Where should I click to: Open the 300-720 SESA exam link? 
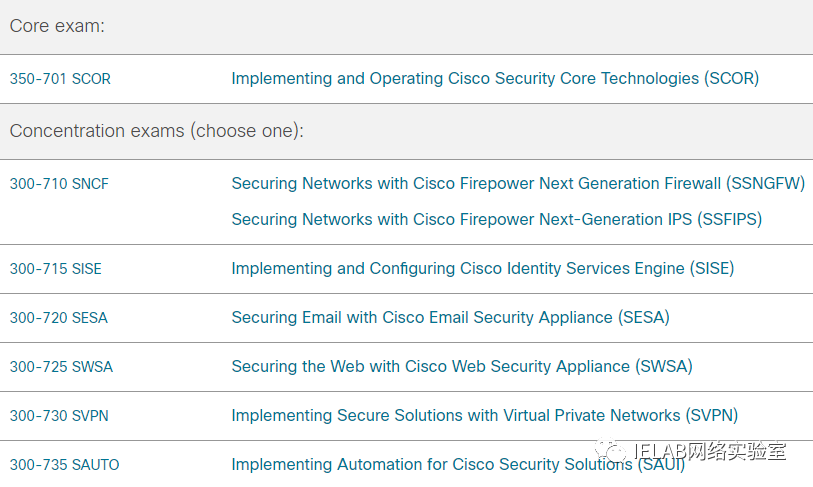pos(59,317)
